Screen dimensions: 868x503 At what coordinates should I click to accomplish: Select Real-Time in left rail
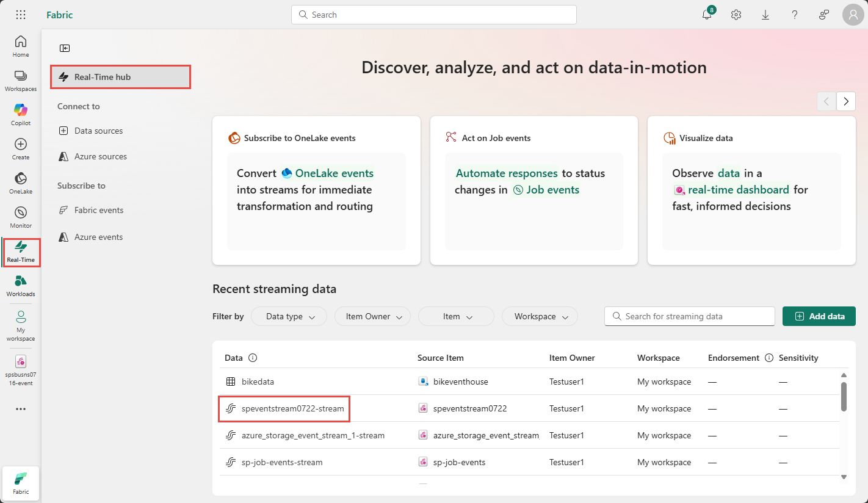point(21,251)
